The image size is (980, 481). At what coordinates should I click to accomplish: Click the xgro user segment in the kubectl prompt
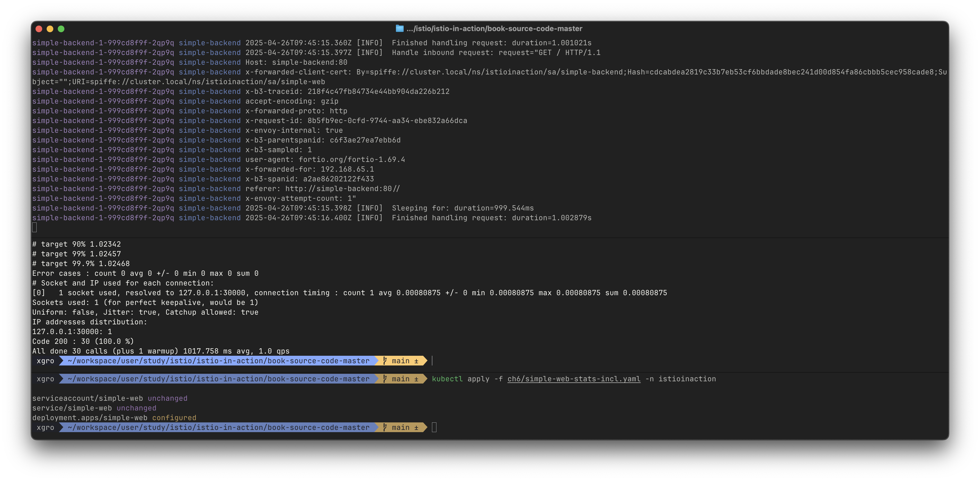[45, 379]
